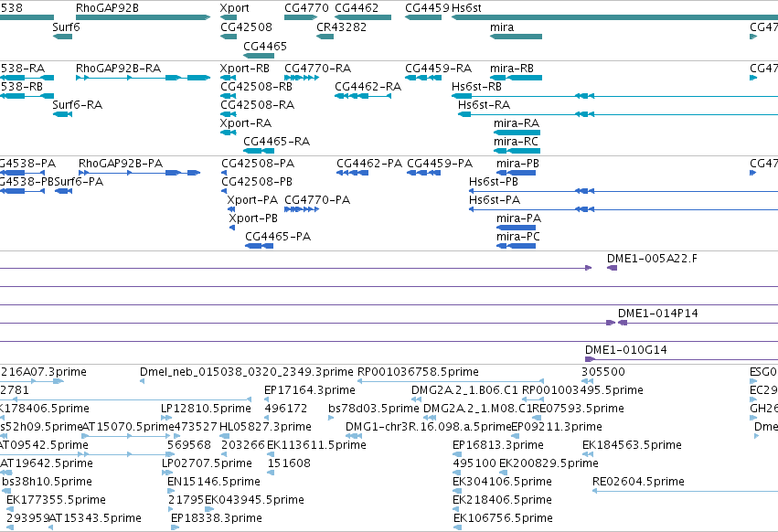This screenshot has height=532, width=778.
Task: Select the Surf6-RA transcript
Action: (x=62, y=114)
